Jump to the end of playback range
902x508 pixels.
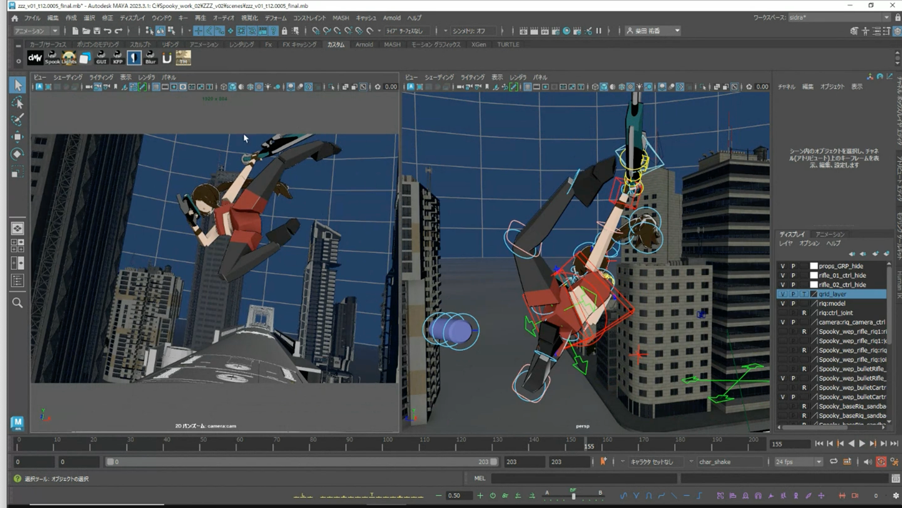pyautogui.click(x=894, y=443)
